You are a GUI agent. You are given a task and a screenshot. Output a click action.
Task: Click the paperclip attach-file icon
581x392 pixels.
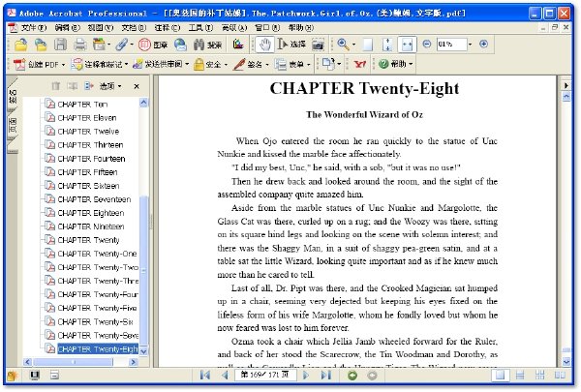point(122,45)
